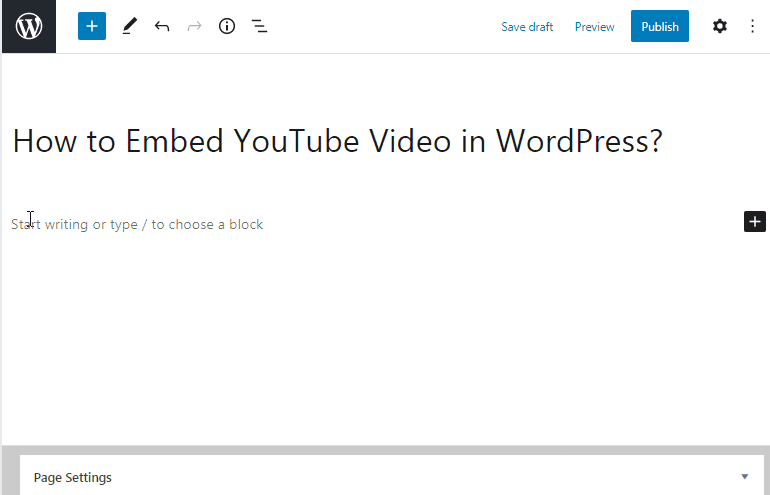
Task: Click the WordPress logo to exit editor
Action: (x=29, y=26)
